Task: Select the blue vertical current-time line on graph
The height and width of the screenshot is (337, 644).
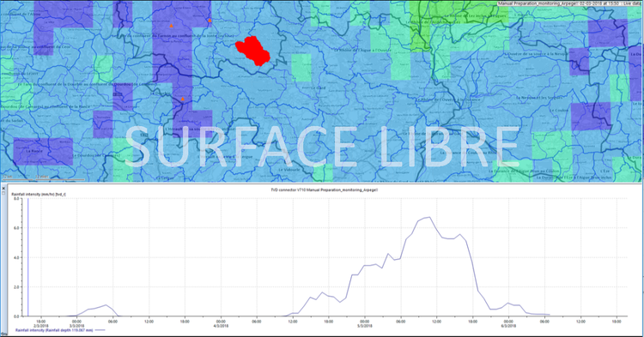Action: (x=28, y=257)
